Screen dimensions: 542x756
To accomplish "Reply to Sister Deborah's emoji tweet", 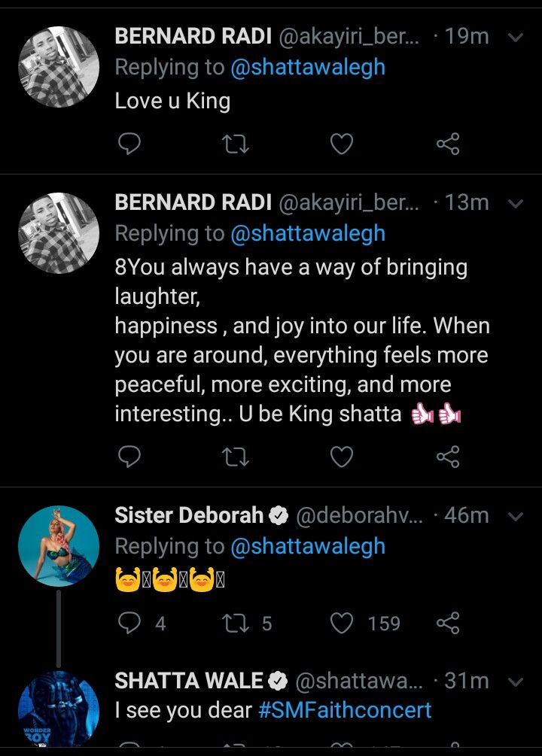I will [x=130, y=623].
